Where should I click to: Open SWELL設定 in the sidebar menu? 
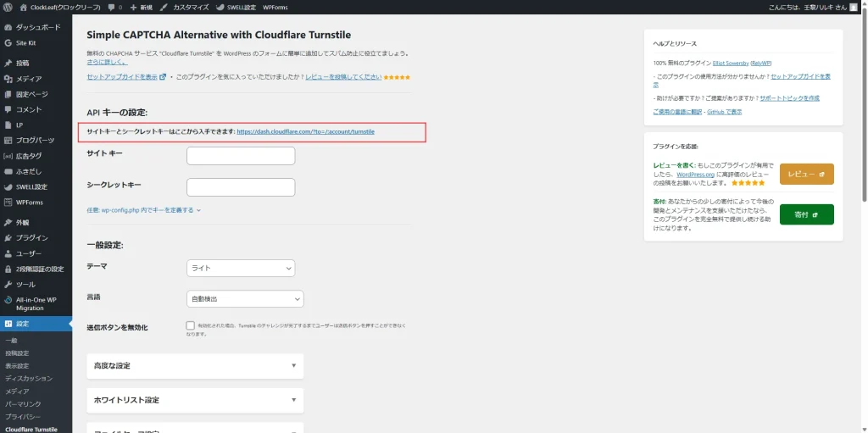pos(31,186)
